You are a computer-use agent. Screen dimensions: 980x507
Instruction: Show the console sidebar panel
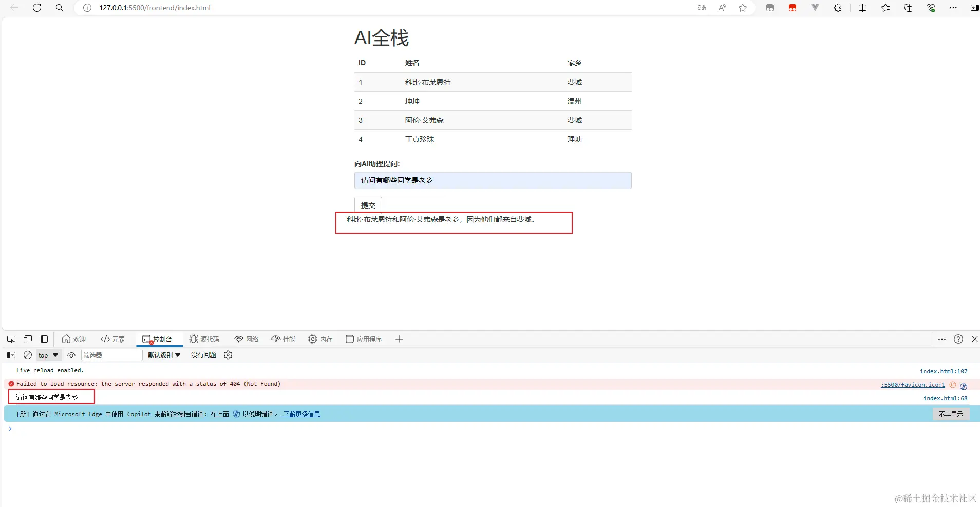(x=11, y=355)
